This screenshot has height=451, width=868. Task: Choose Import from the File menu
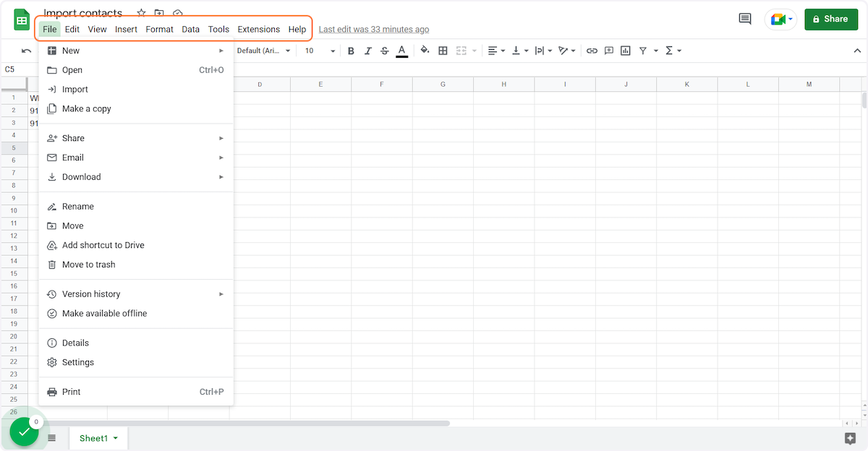[x=136, y=90]
